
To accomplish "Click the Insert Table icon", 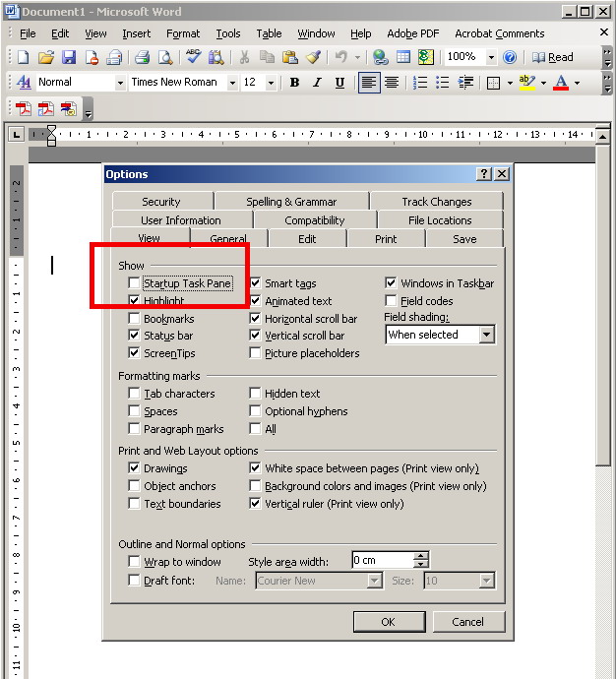I will pos(403,57).
